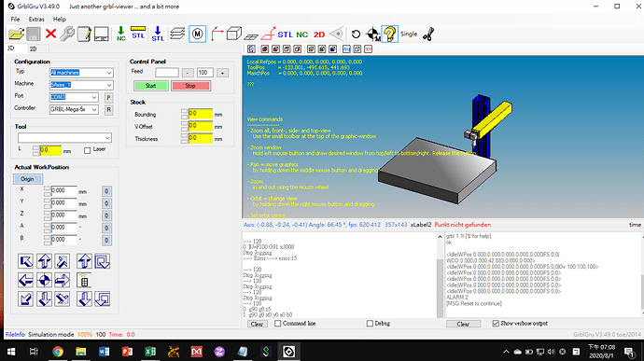This screenshot has height=361, width=644.
Task: Expand the Tool selection dropdown
Action: click(64, 138)
